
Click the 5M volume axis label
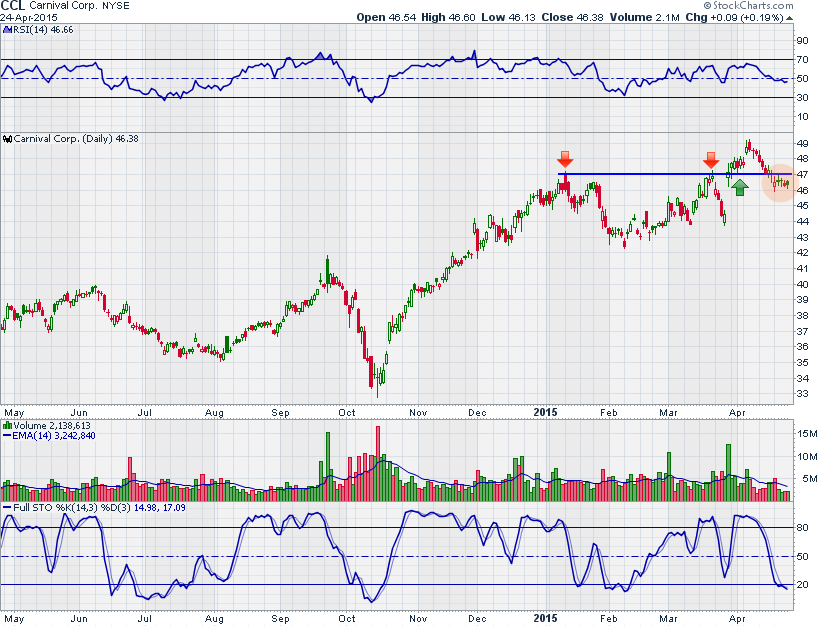[809, 478]
